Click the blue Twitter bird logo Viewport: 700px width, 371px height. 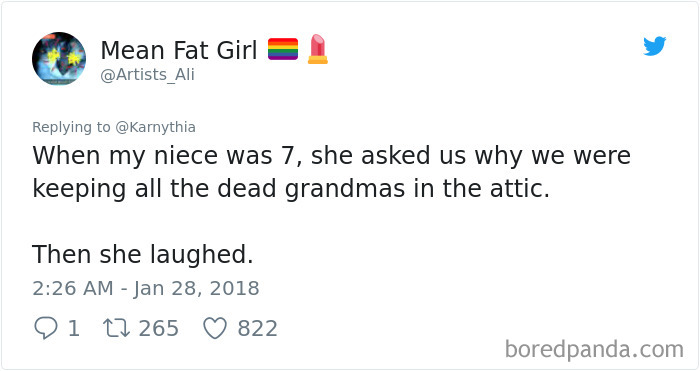click(x=654, y=46)
